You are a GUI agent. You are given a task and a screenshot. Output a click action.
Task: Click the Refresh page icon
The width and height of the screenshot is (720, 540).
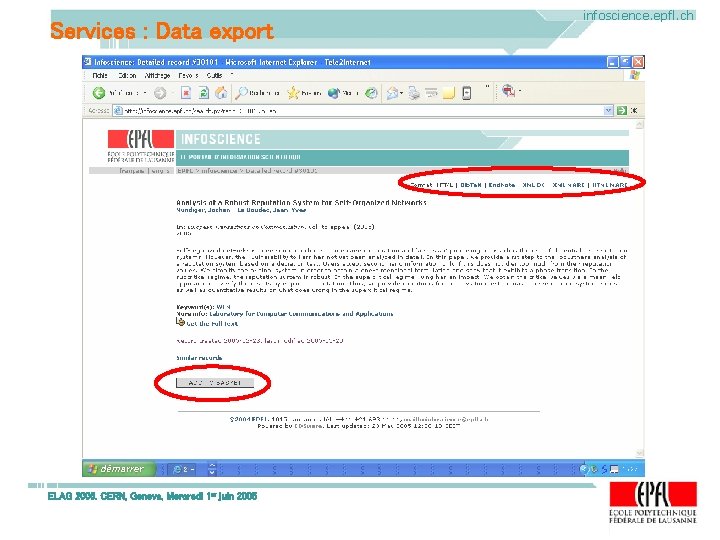[203, 93]
